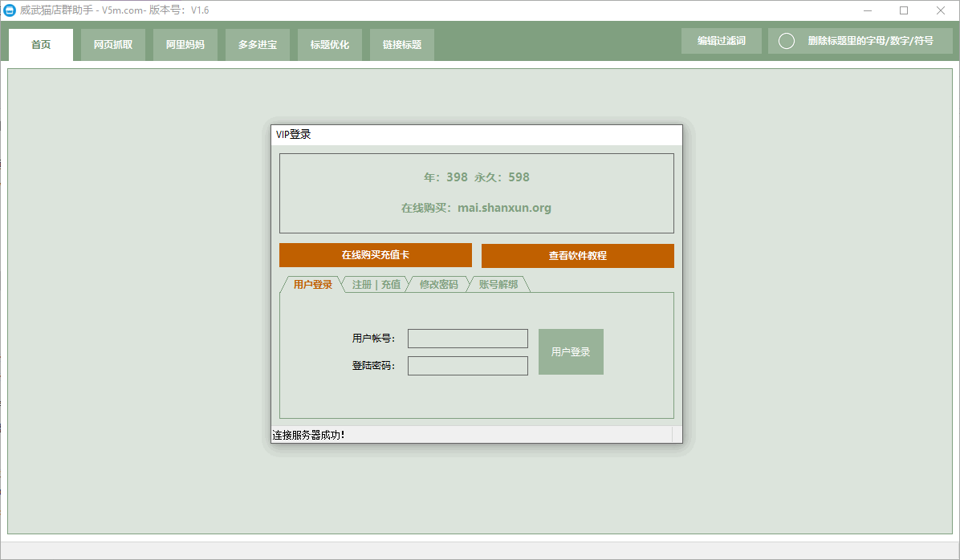Screen dimensions: 960x560
Task: Minimize the application window
Action: click(x=868, y=10)
